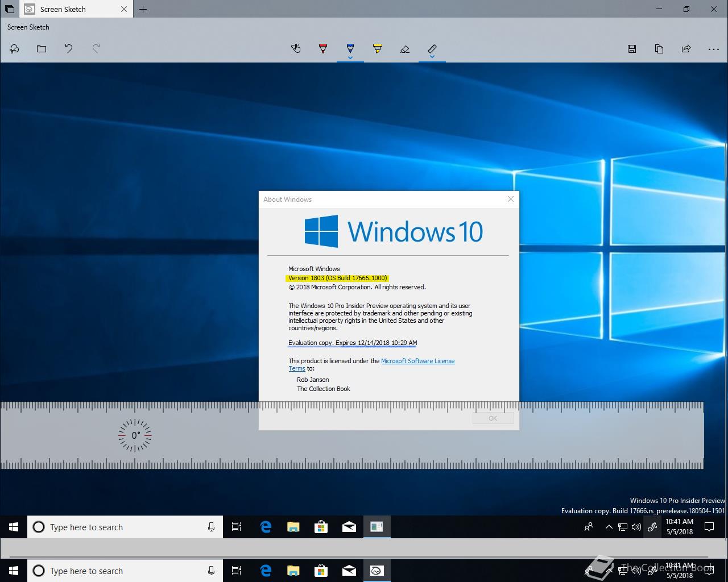Click the About Windows taskbar icon in capture

click(377, 527)
